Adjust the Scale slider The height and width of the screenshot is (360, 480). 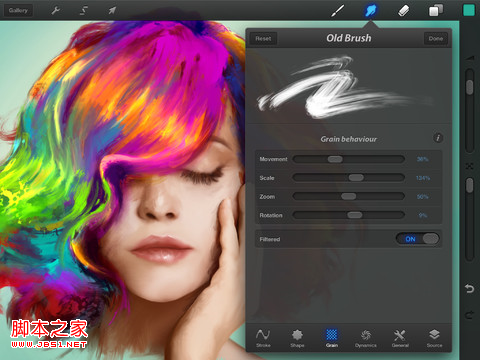click(349, 178)
